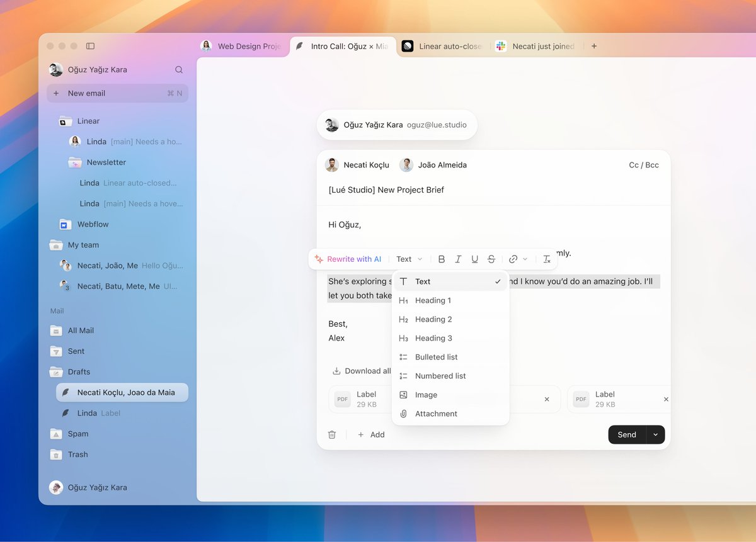Select Numbered list option
Viewport: 756px width, 542px height.
[450, 376]
